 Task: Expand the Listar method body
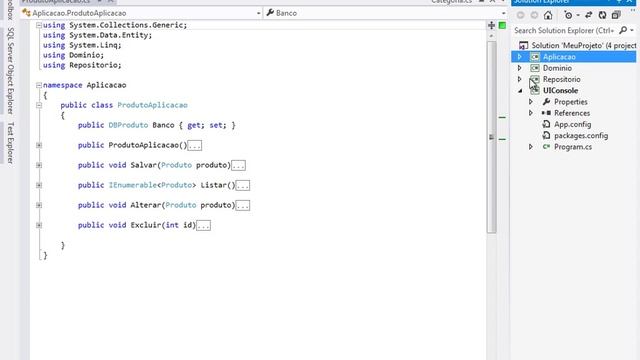[x=39, y=185]
